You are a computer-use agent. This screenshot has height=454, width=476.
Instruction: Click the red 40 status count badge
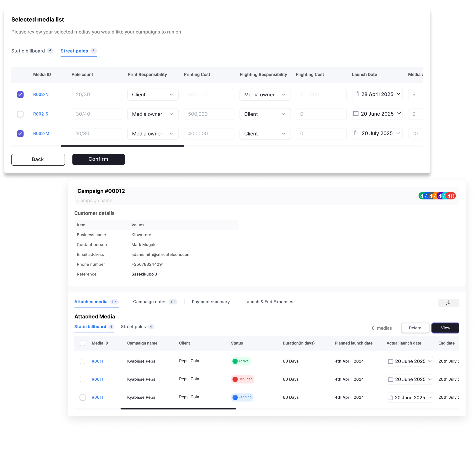[x=451, y=196]
